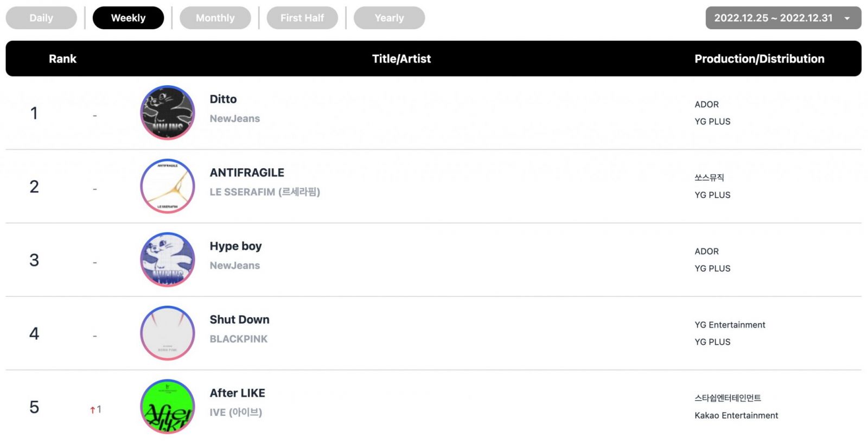Switch to the Monthly chart tab
Image resolution: width=868 pixels, height=443 pixels.
tap(215, 18)
